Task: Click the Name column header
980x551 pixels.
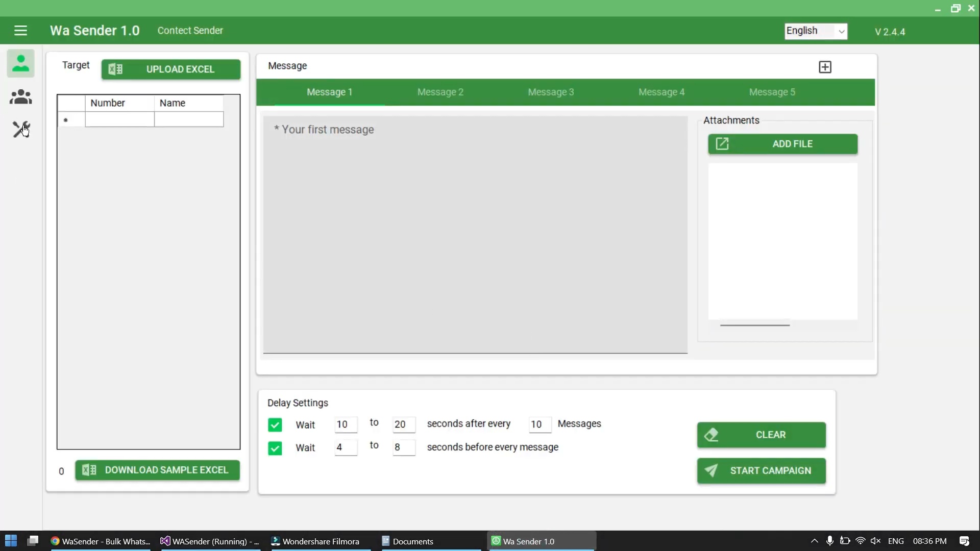Action: [189, 103]
